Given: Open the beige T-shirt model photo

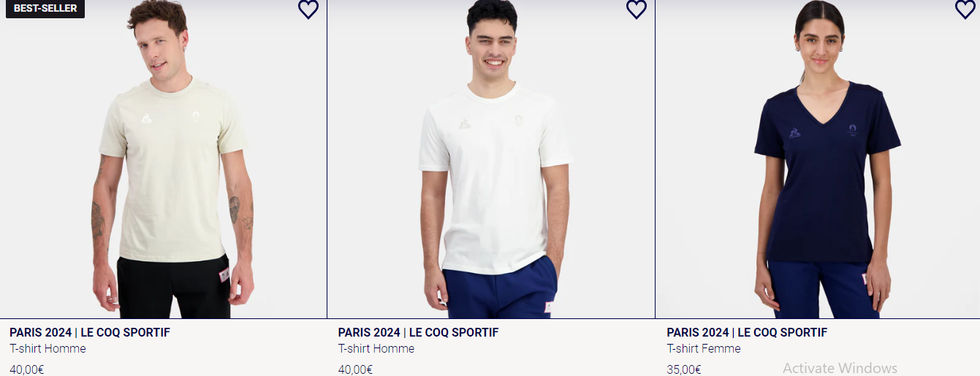Looking at the screenshot, I should click(163, 159).
